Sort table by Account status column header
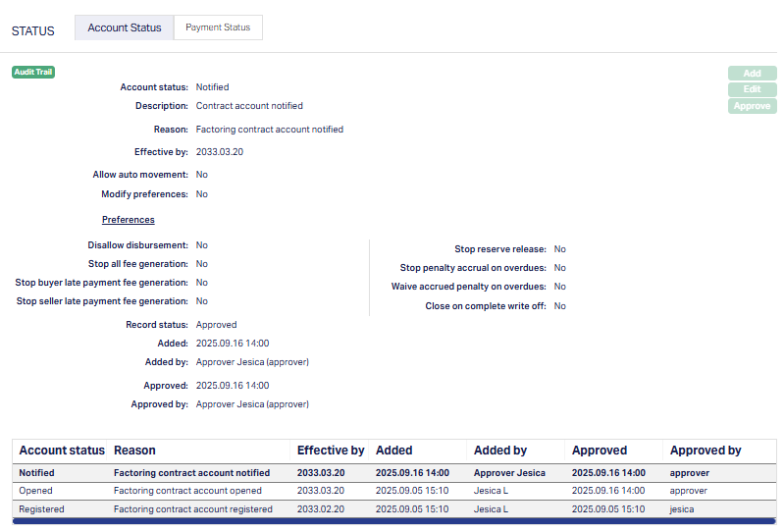784x532 pixels. [62, 451]
